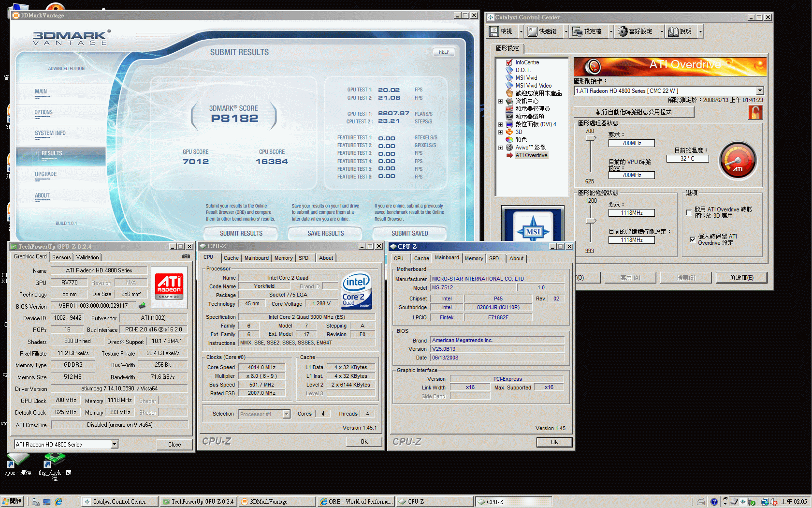
Task: Open dropdown arrow next to 快速鍵 button
Action: click(566, 31)
